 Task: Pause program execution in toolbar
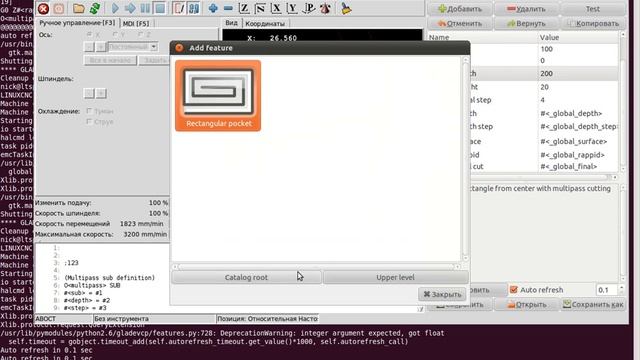coord(145,9)
